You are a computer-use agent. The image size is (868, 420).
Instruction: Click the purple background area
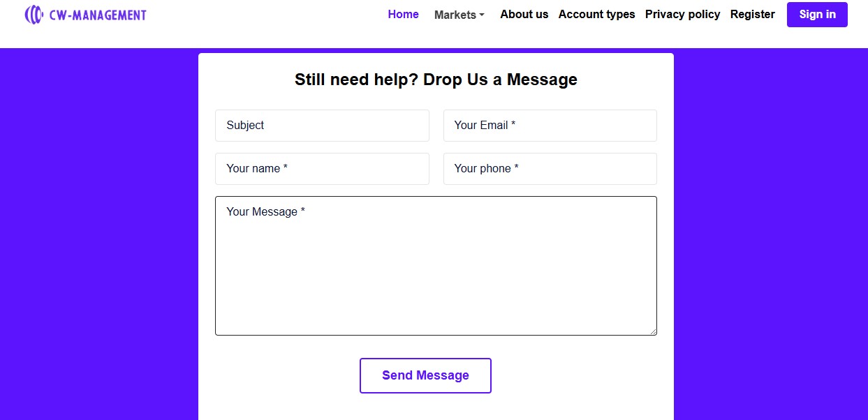98,244
